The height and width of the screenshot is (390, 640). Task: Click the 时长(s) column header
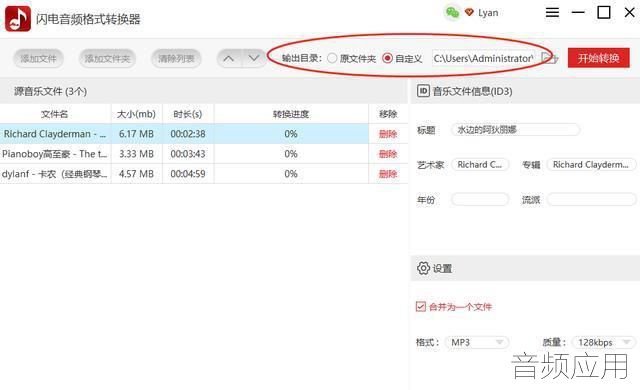[x=188, y=114]
